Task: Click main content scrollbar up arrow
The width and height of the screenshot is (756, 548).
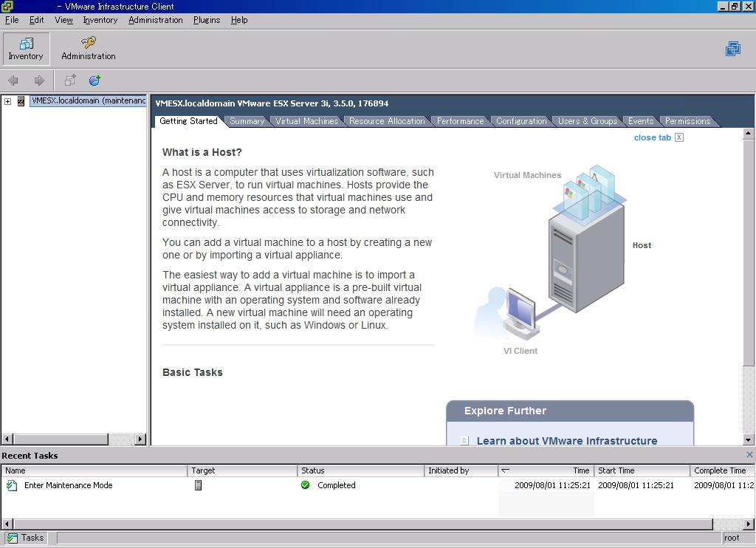Action: coord(749,133)
